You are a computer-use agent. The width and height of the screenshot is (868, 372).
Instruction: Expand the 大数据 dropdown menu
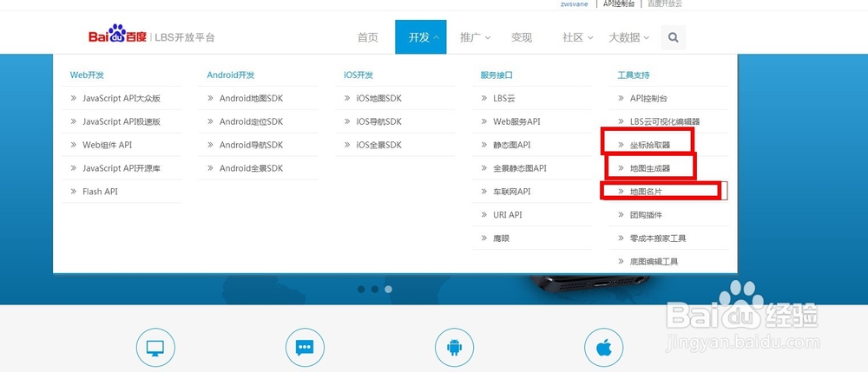629,37
